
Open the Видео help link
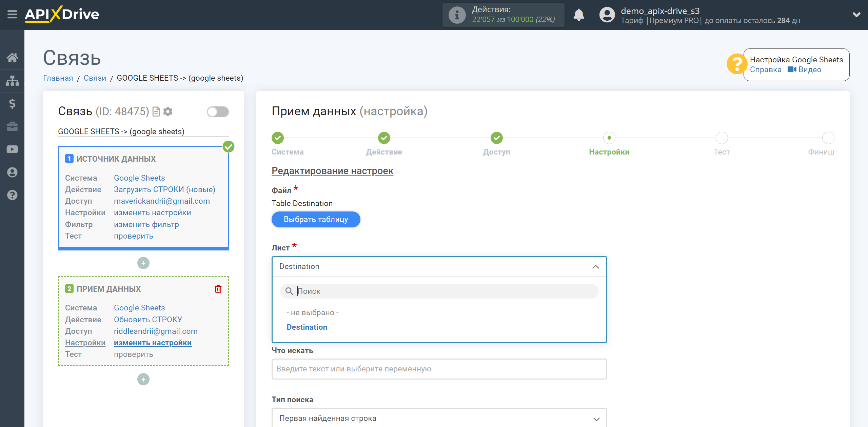pos(804,69)
